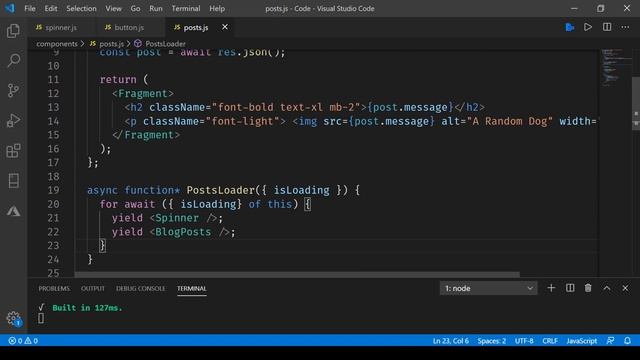Close the posts.js editor tab
Screen dimensions: 640x360
[x=225, y=27]
